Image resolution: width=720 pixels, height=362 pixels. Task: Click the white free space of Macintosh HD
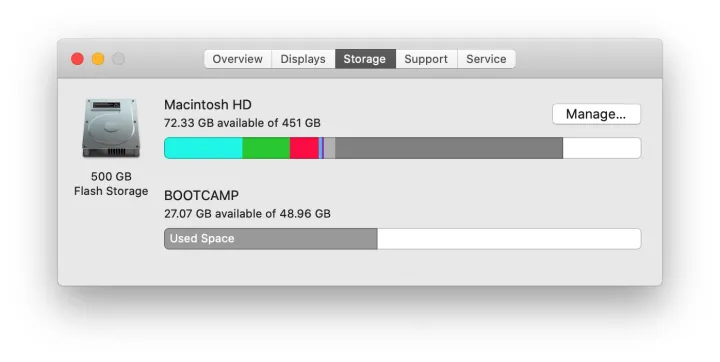602,148
